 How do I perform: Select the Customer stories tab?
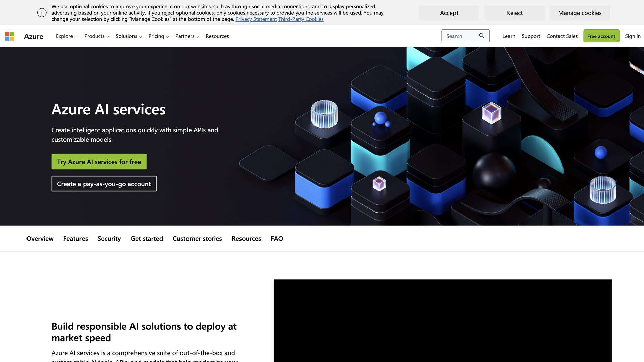tap(197, 238)
